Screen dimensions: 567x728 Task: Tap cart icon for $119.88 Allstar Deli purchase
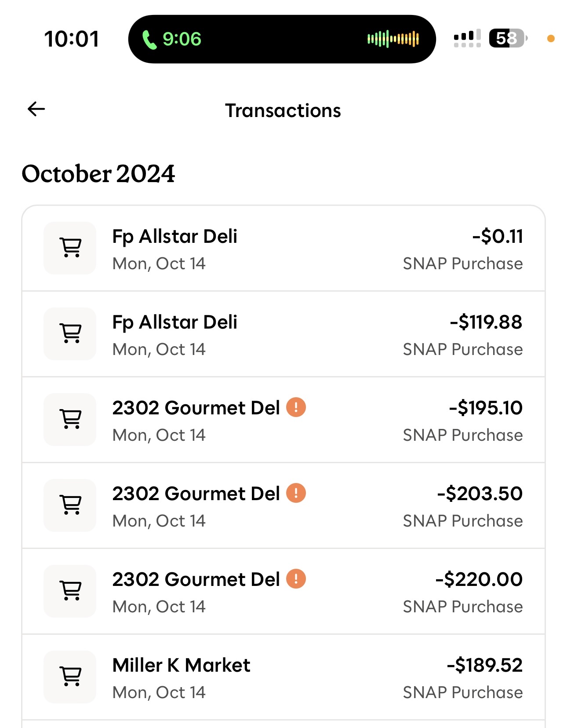(70, 333)
